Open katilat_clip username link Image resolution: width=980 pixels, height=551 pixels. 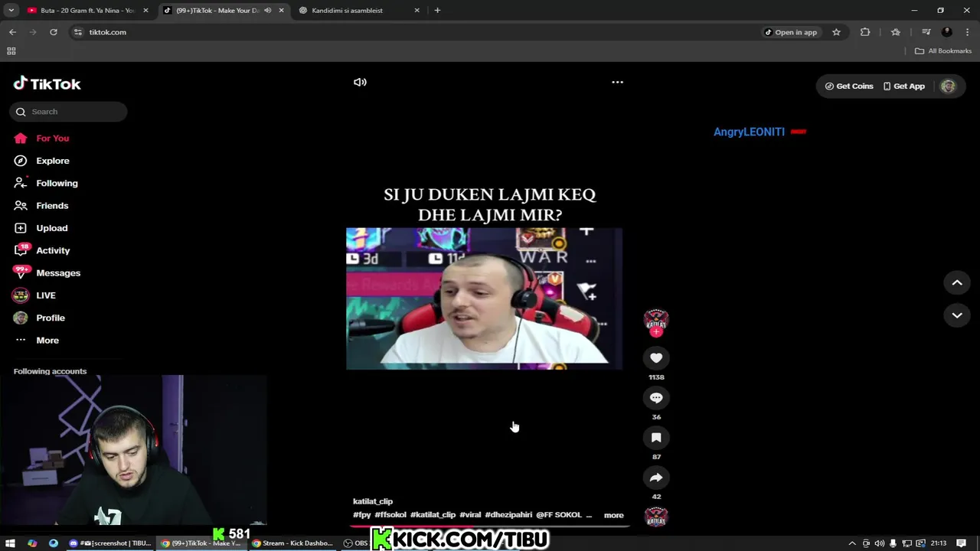(373, 501)
